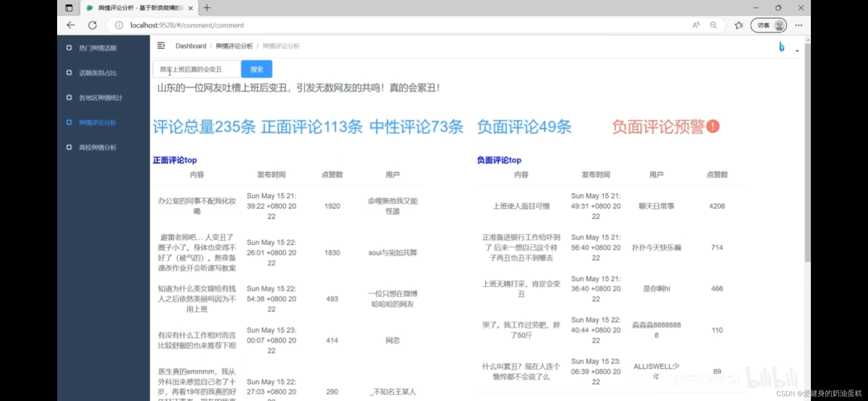Image resolution: width=868 pixels, height=401 pixels.
Task: Click the Dashboard breadcrumb link
Action: click(191, 46)
